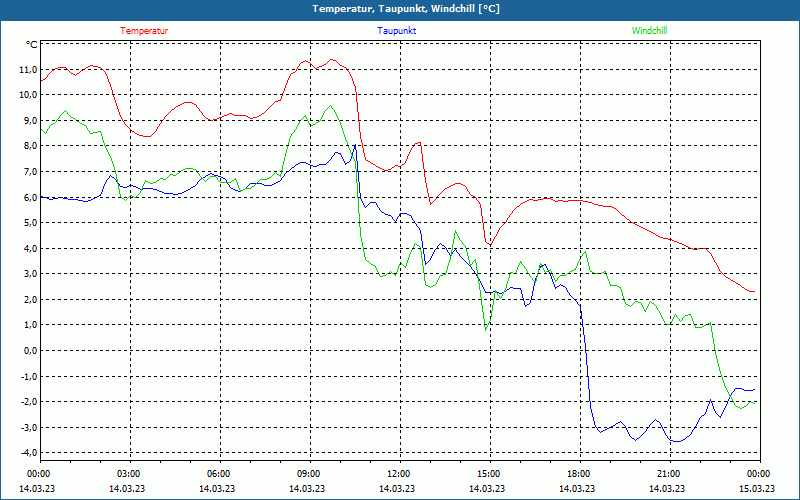The height and width of the screenshot is (500, 800).
Task: Click the 1,0 y-axis value
Action: pos(30,325)
